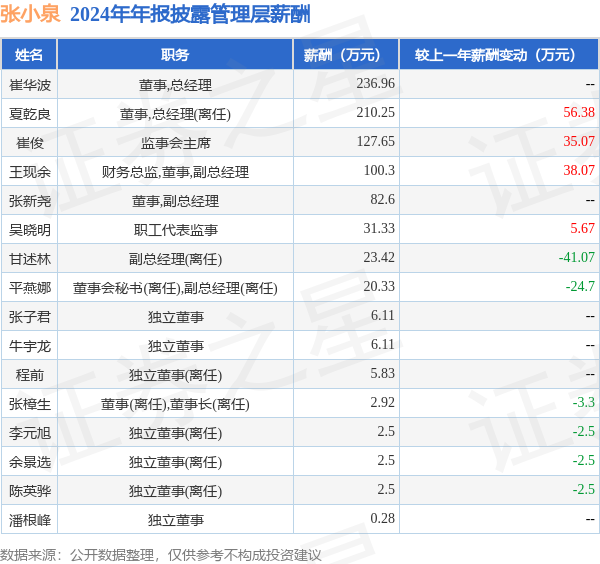
Task: Click the name 甘述林
Action: pos(29,259)
